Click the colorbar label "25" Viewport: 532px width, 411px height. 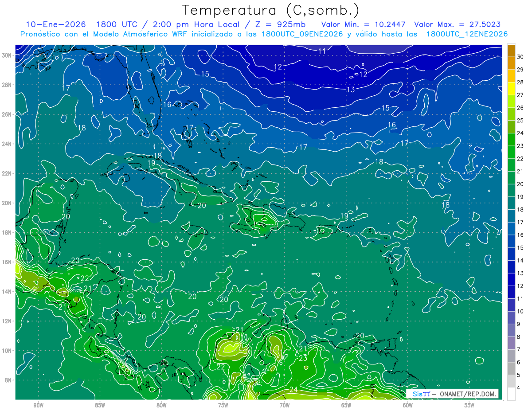(x=520, y=121)
